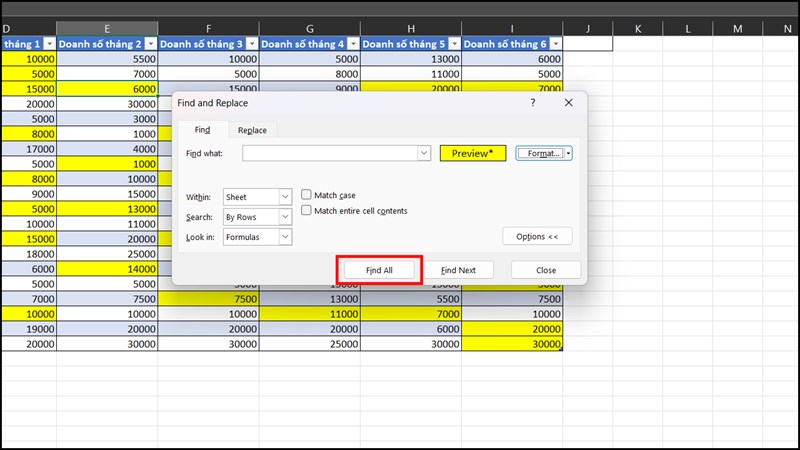Viewport: 800px width, 450px height.
Task: Close the dialog with the Close button
Action: coord(546,270)
